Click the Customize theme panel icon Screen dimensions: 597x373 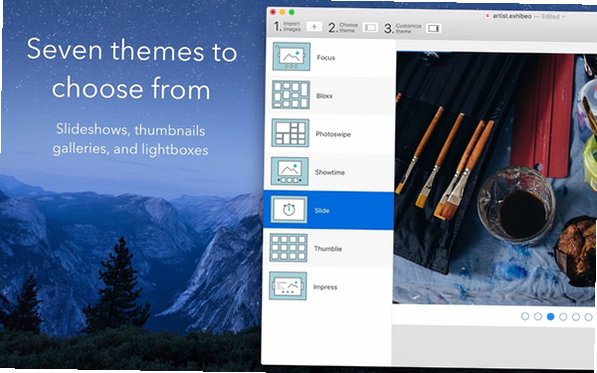pyautogui.click(x=433, y=28)
